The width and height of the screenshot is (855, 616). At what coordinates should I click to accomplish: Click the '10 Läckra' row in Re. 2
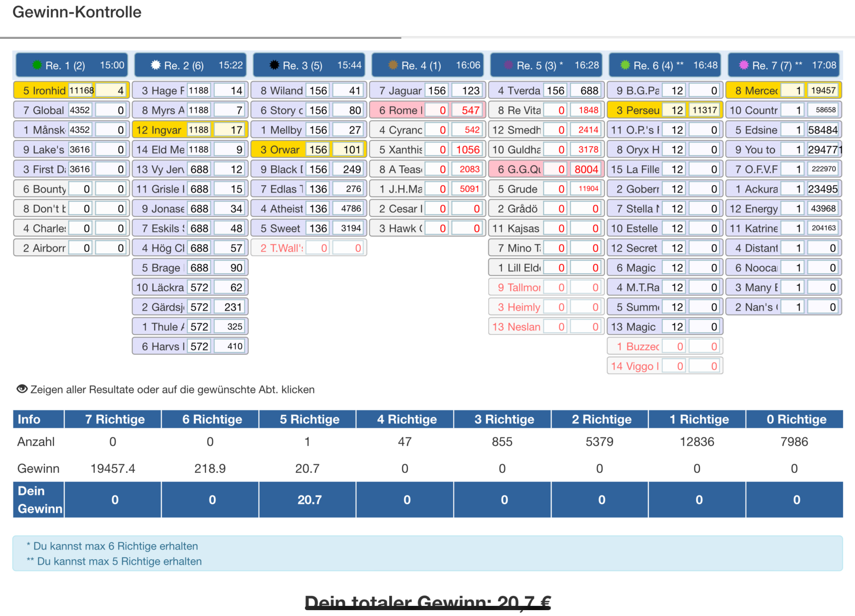[x=190, y=287]
